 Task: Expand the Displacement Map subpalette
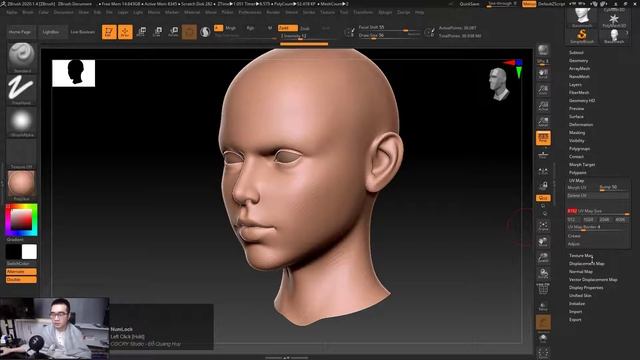click(587, 264)
